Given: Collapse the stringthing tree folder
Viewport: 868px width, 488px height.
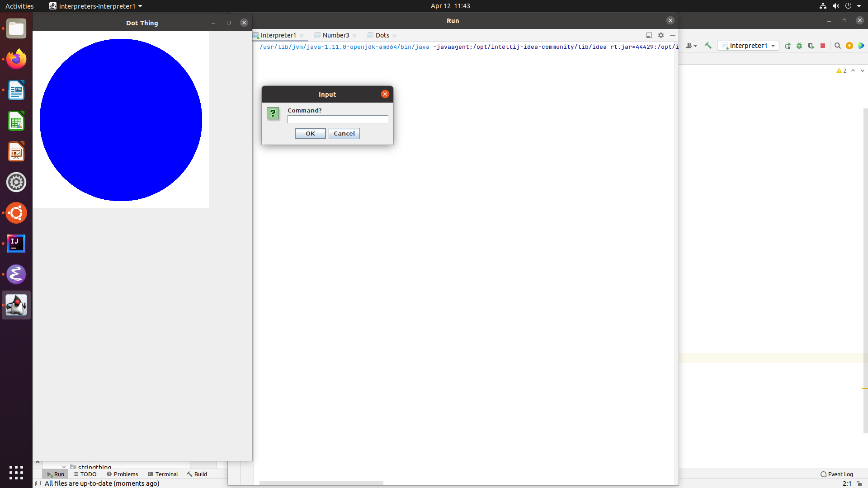Looking at the screenshot, I should point(64,467).
